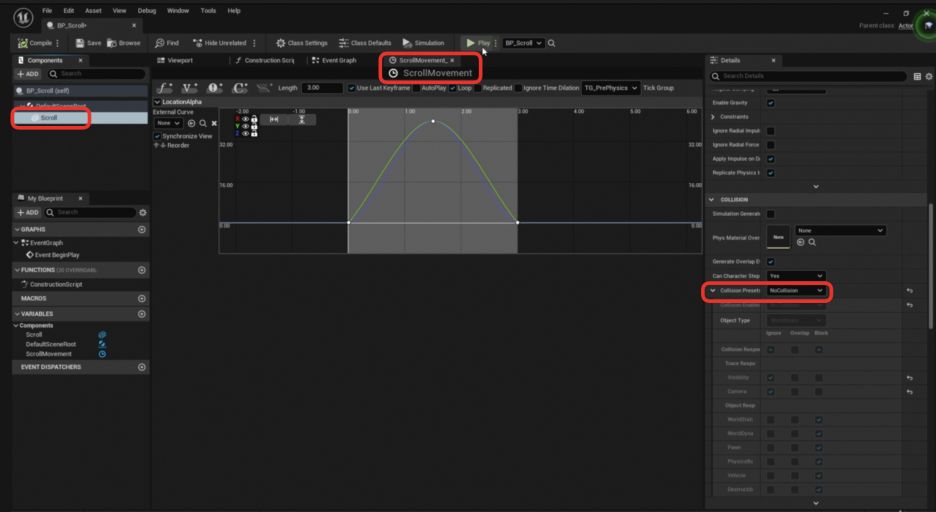Open External Curve None dropdown
Image resolution: width=936 pixels, height=512 pixels.
[168, 124]
